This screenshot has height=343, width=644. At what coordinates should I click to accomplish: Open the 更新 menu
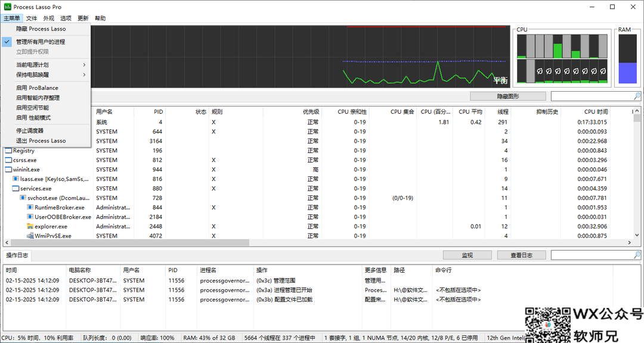(x=83, y=18)
